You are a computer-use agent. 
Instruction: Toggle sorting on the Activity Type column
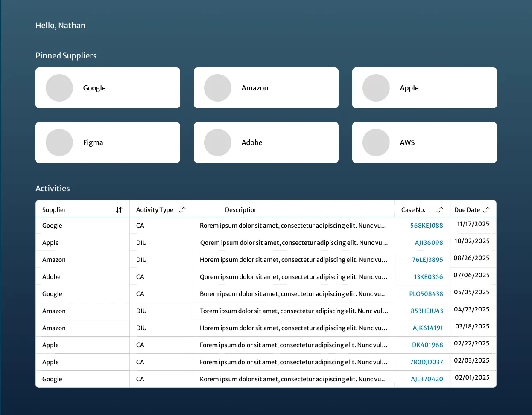click(x=182, y=209)
